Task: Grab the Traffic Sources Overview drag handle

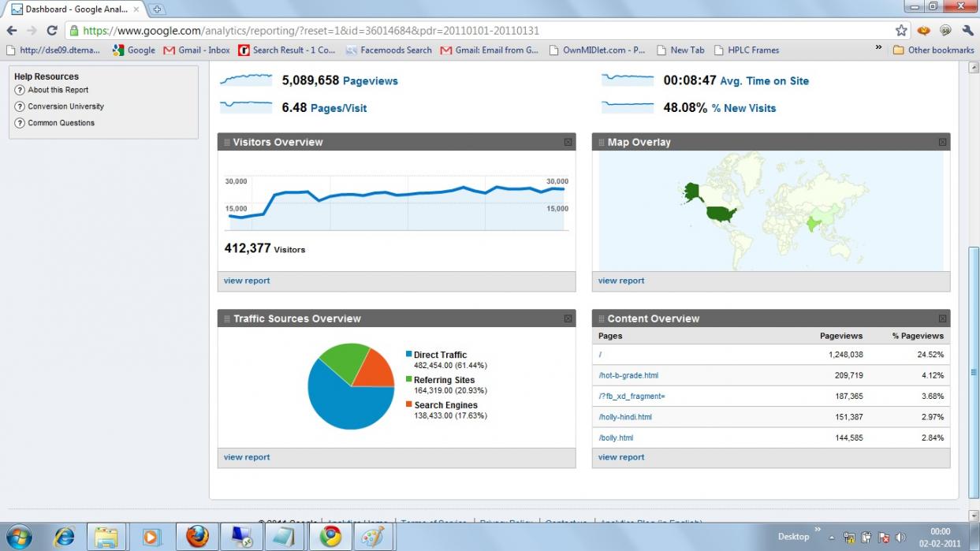Action: click(227, 319)
